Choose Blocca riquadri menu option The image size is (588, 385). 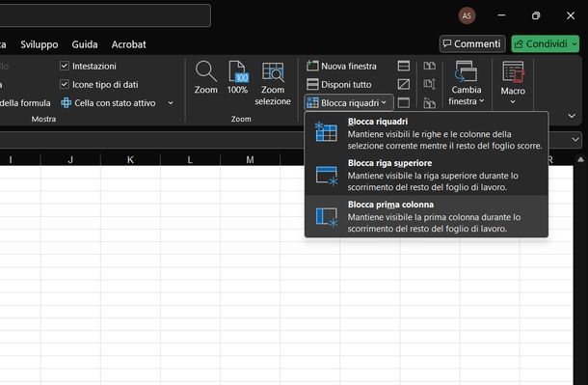click(x=426, y=133)
